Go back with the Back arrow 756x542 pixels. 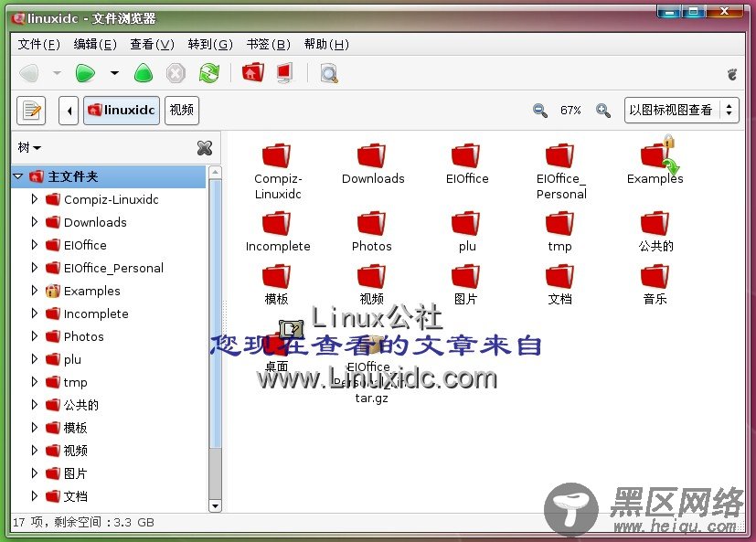[x=29, y=73]
